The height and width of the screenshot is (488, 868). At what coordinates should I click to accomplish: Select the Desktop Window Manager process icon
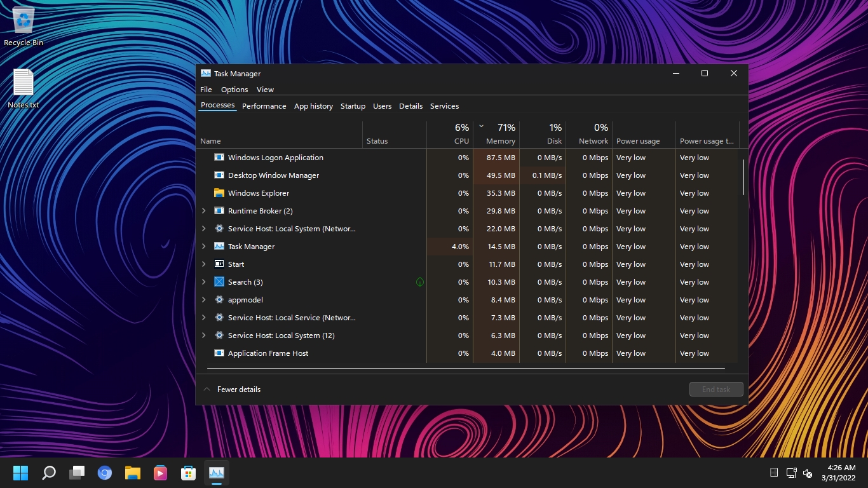[219, 175]
